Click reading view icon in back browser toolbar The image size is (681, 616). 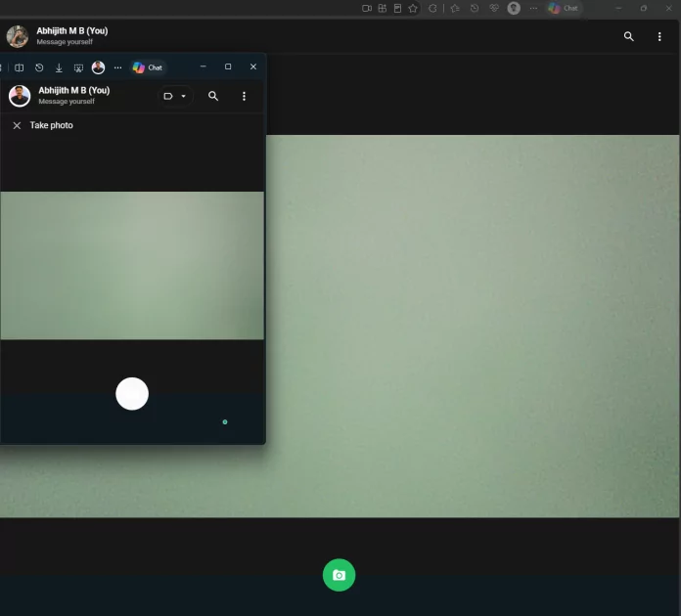click(x=397, y=8)
